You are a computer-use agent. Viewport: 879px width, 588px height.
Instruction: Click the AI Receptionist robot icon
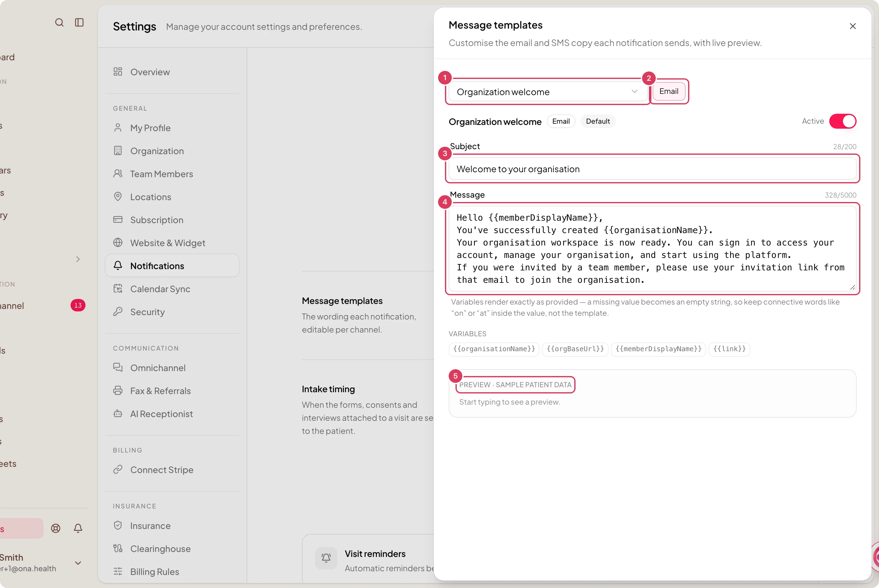tap(118, 414)
